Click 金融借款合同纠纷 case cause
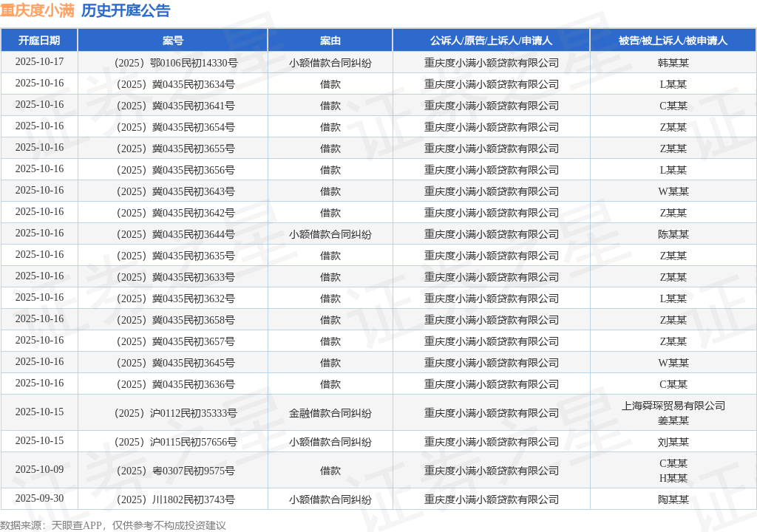This screenshot has width=757, height=532. tap(330, 413)
